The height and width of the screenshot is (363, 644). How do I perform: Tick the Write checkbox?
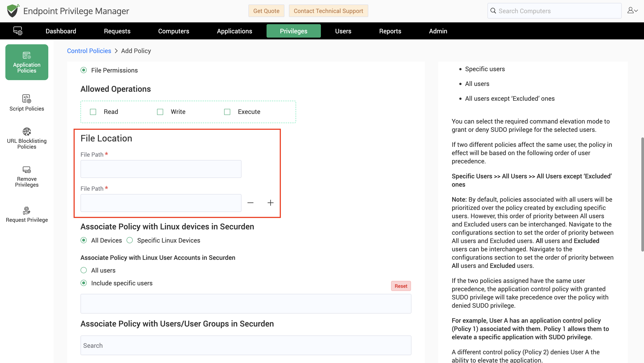[160, 112]
